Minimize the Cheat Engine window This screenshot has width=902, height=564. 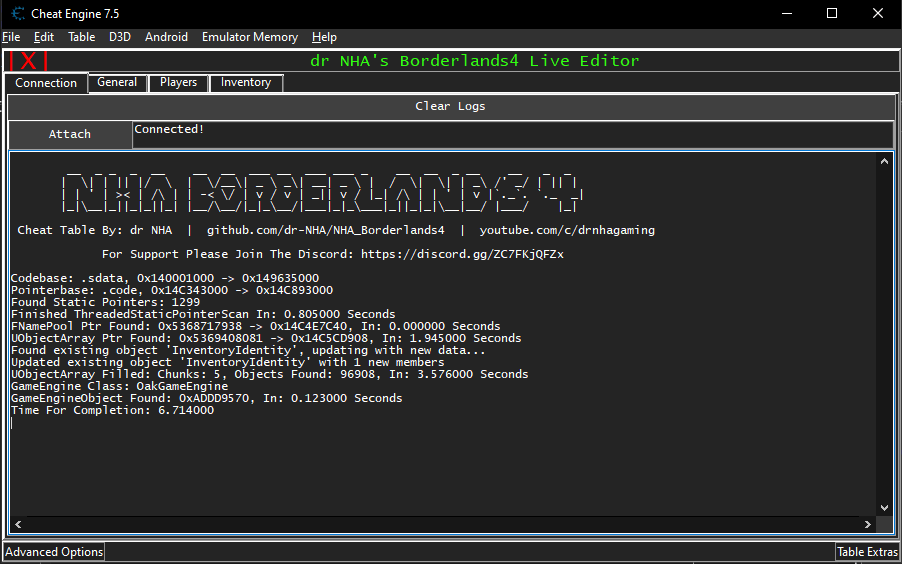787,13
